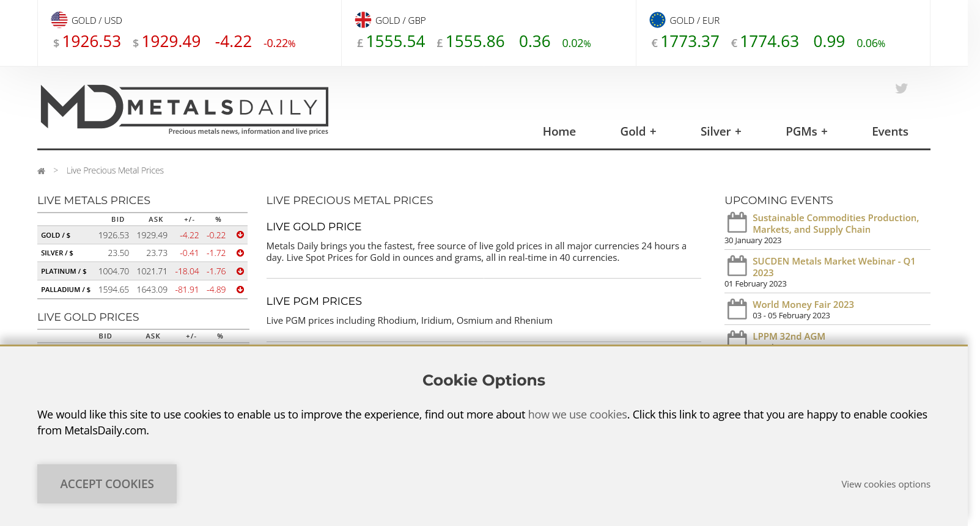Click the UK flag Gold/GBP icon

click(x=363, y=20)
